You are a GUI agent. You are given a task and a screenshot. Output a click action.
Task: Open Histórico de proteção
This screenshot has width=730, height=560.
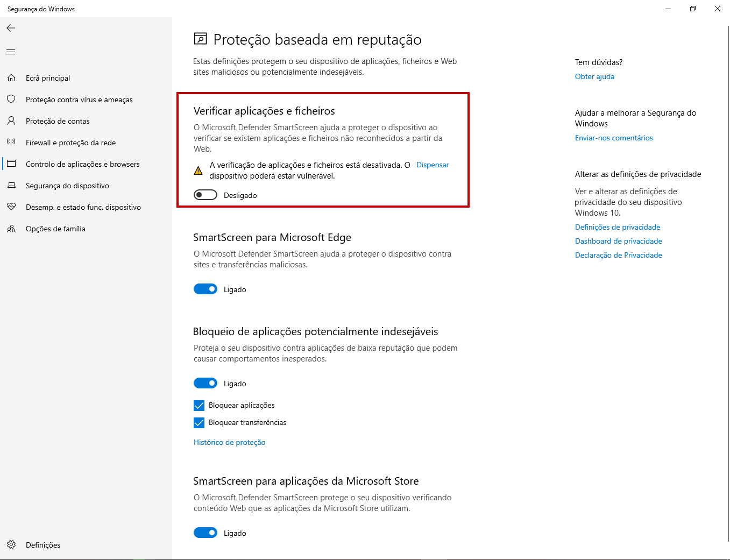pyautogui.click(x=229, y=442)
